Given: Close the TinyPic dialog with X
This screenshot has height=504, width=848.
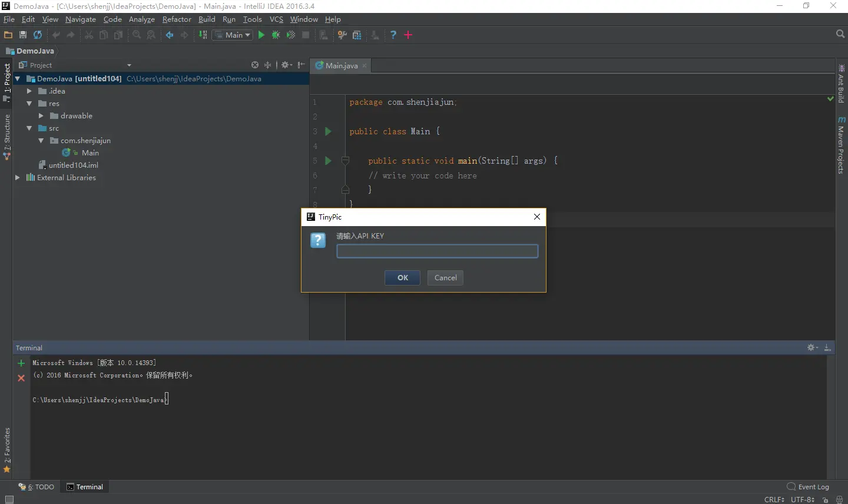Looking at the screenshot, I should [537, 217].
